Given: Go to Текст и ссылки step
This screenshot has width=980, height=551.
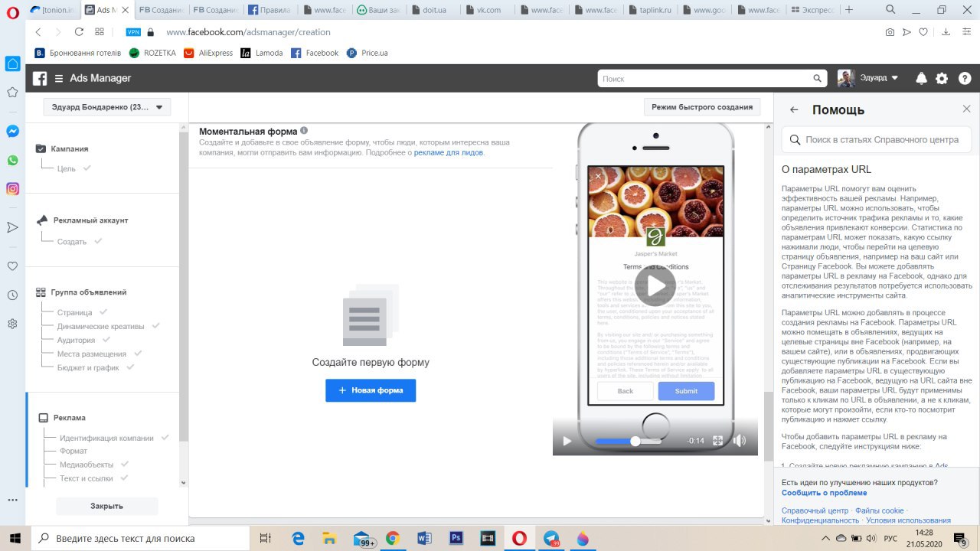Looking at the screenshot, I should [87, 478].
